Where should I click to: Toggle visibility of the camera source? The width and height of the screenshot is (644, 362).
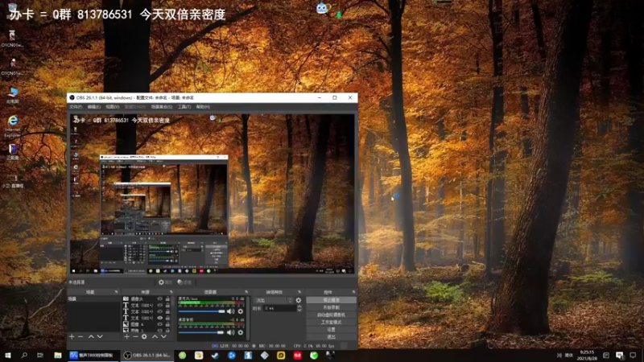159,298
